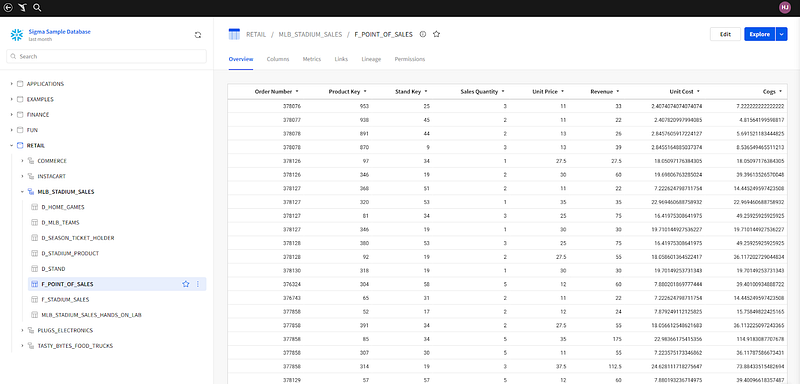Open the Order Number column menu arrow
800x384 pixels.
pos(297,91)
